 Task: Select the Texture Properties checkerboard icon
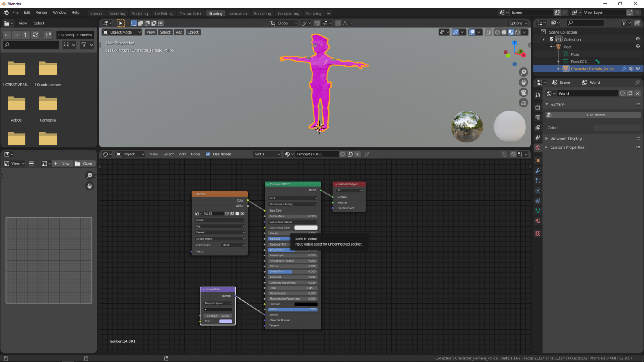point(538,233)
